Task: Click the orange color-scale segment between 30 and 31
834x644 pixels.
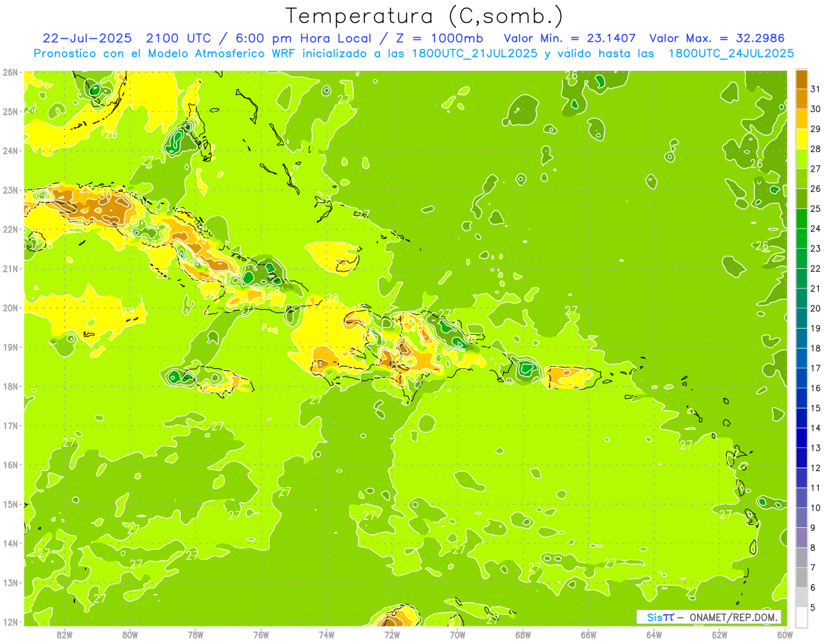Action: [801, 99]
